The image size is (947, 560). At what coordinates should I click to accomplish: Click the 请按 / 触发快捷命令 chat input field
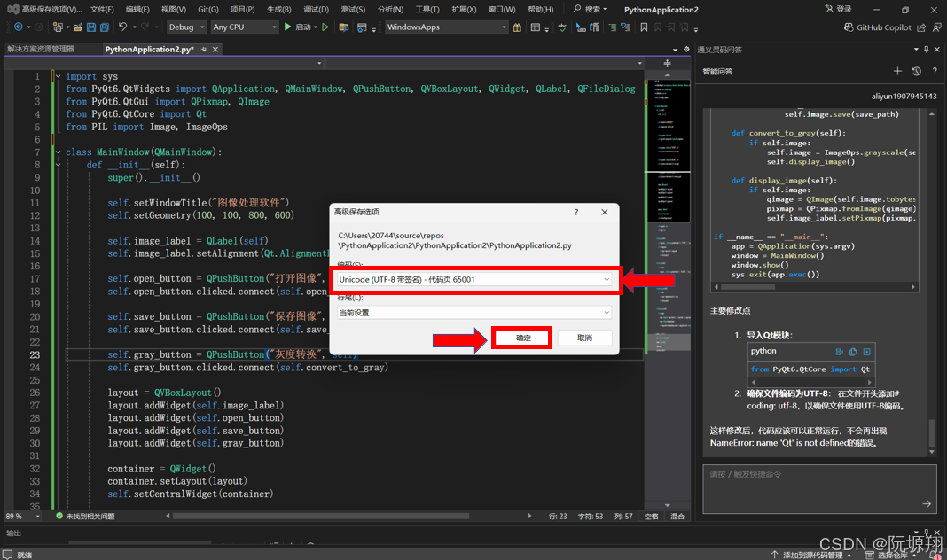[819, 489]
